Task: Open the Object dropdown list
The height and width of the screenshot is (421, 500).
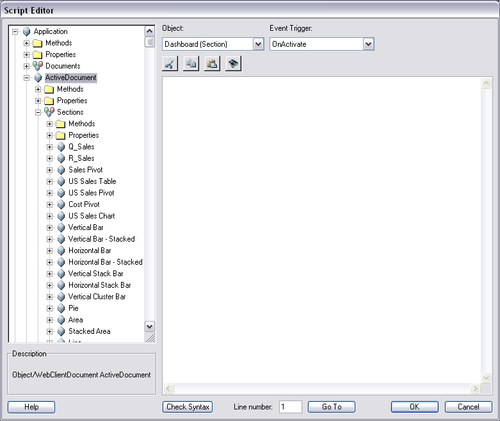Action: (x=258, y=44)
